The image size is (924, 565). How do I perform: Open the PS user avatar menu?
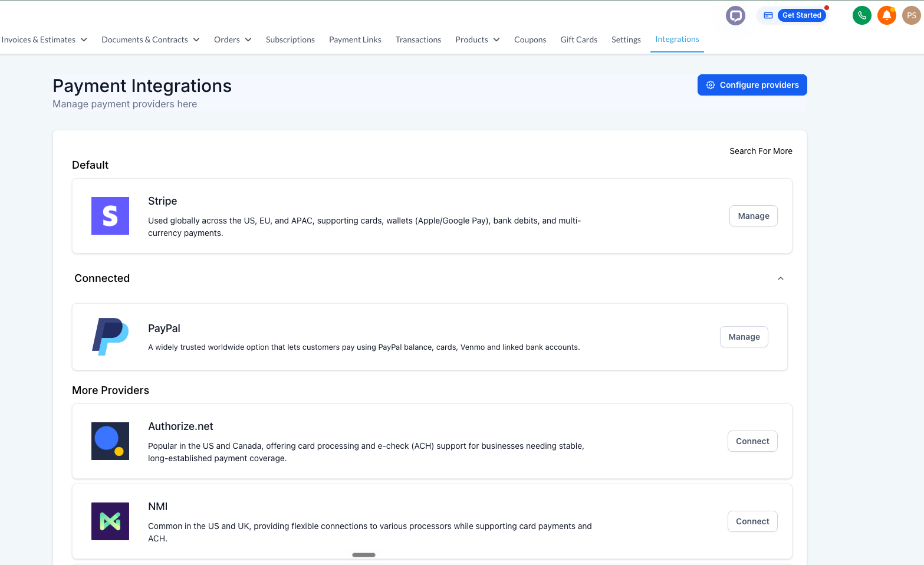pyautogui.click(x=912, y=15)
